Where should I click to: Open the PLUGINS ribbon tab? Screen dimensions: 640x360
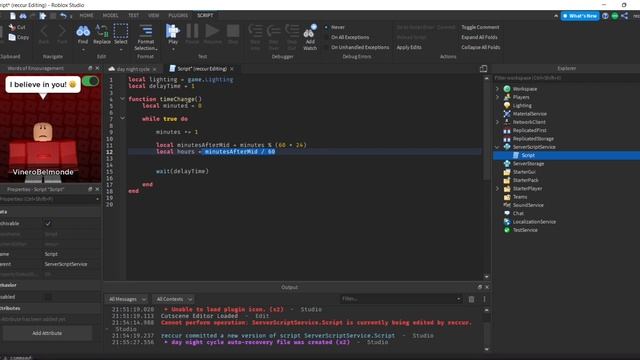point(178,16)
